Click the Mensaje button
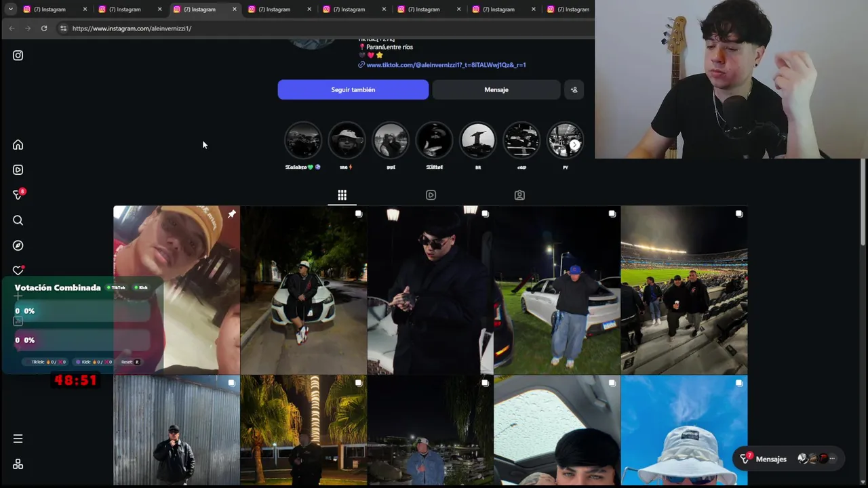 [x=496, y=89]
